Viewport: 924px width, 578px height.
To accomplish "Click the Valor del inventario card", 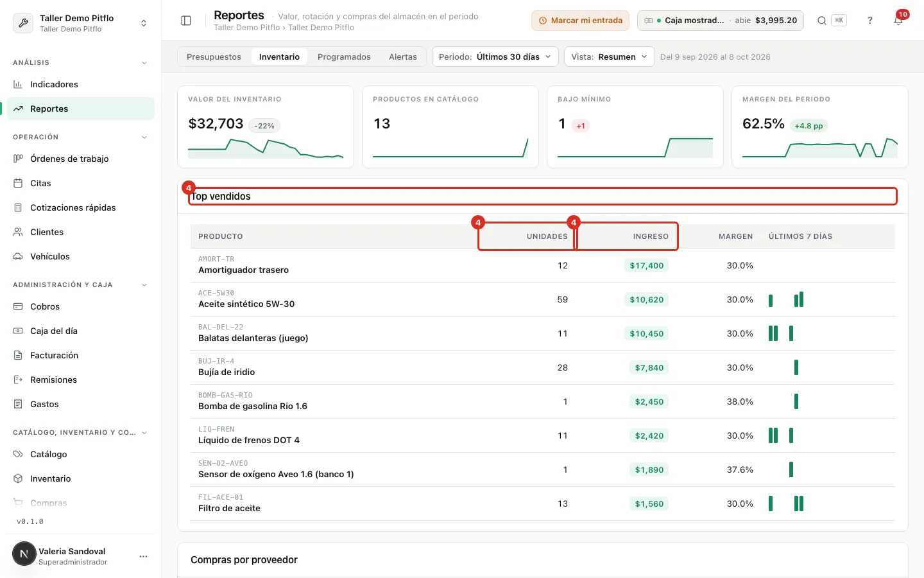I will pyautogui.click(x=266, y=127).
